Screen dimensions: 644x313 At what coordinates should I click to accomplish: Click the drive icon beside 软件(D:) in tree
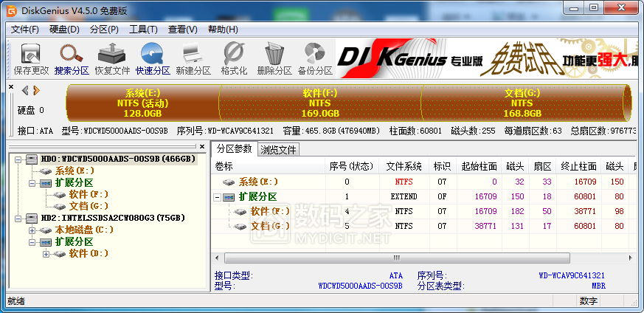pos(60,253)
